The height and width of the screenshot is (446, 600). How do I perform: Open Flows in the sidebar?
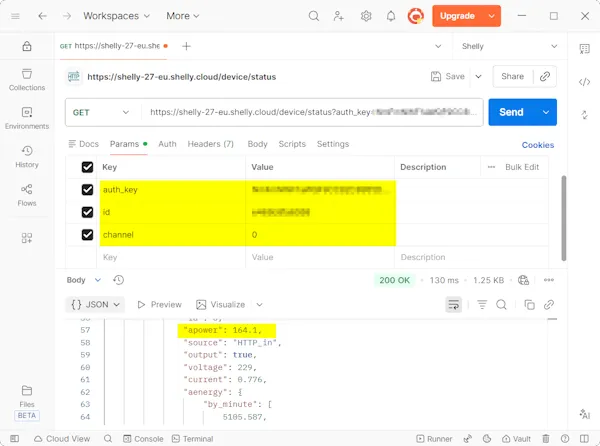tap(27, 194)
